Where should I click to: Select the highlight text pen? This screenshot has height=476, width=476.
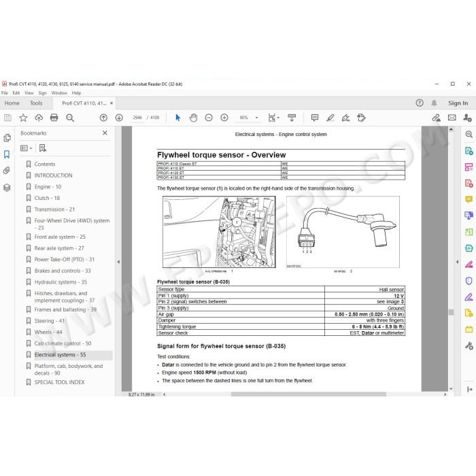pos(330,118)
